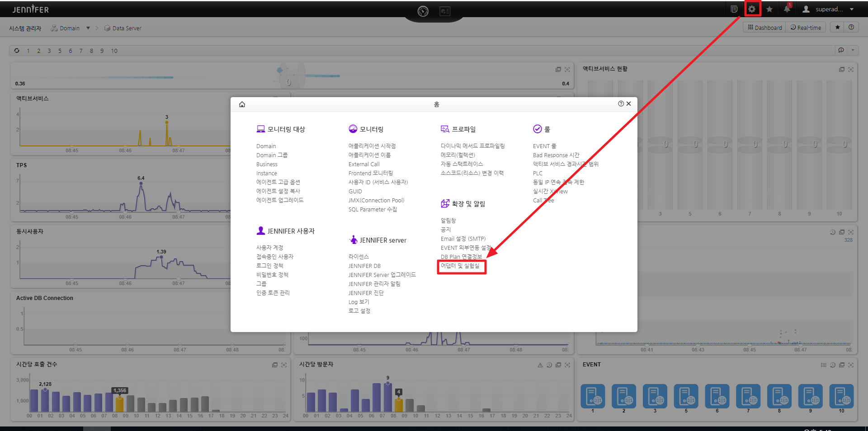Close the 홈 settings dialog
Viewport: 868px width, 431px height.
click(629, 104)
